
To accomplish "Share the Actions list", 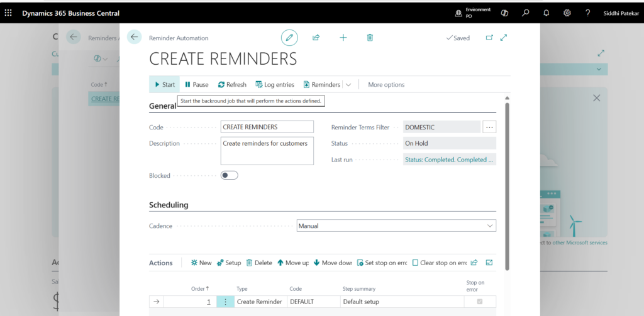I will point(474,263).
